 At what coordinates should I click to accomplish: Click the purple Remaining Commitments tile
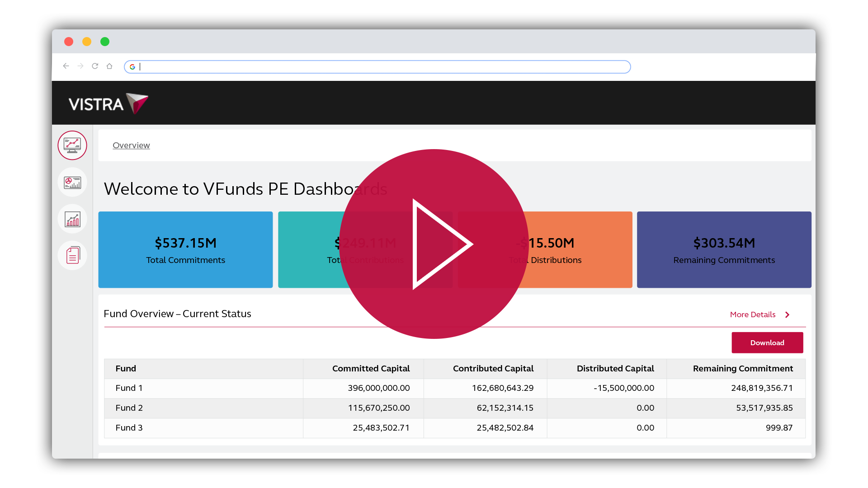(724, 249)
